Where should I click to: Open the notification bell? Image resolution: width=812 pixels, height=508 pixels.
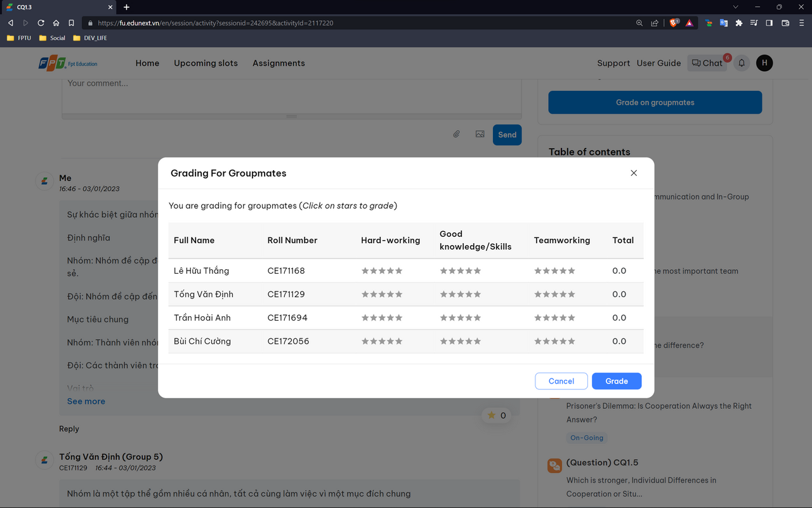[x=741, y=63]
